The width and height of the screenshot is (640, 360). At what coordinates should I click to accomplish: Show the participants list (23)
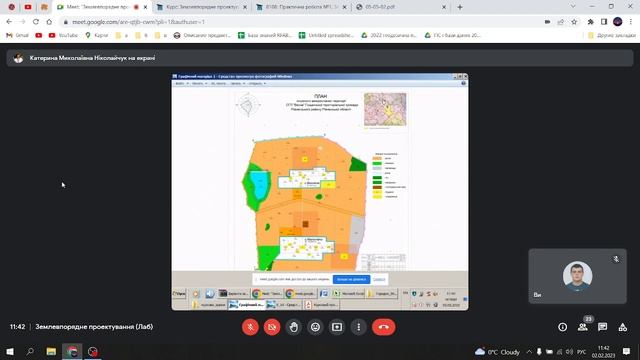point(583,327)
